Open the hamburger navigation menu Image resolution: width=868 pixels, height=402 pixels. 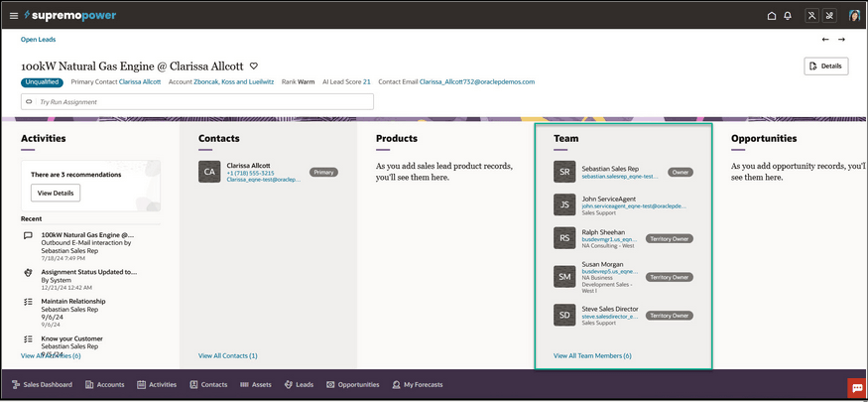[14, 16]
